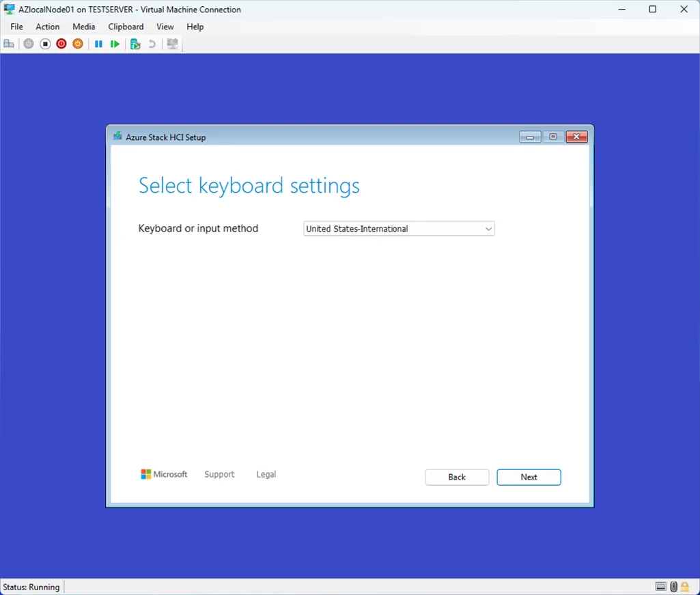
Task: Open the Action menu
Action: pos(48,27)
